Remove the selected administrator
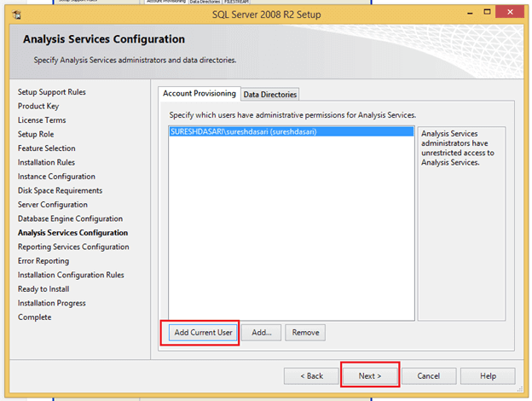This screenshot has width=532, height=401. (305, 333)
